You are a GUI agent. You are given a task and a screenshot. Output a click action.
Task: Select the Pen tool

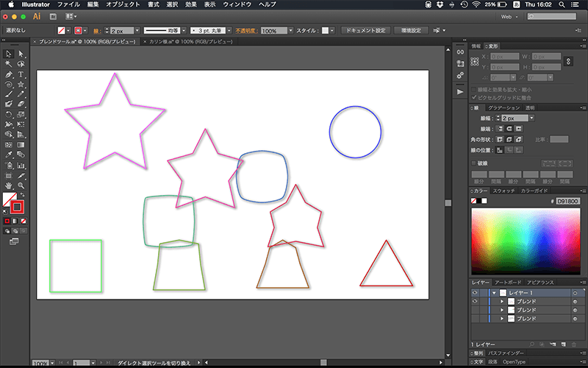click(x=8, y=74)
